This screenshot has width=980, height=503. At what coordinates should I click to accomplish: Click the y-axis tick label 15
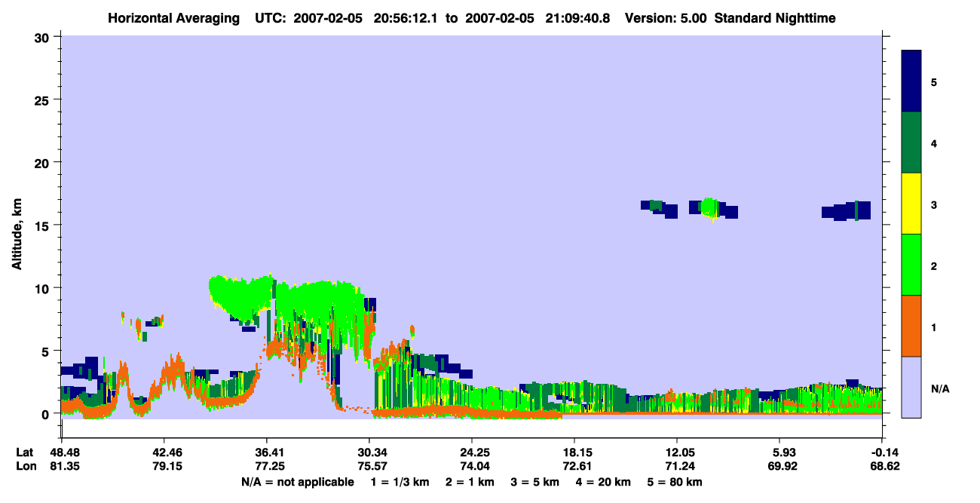(43, 225)
